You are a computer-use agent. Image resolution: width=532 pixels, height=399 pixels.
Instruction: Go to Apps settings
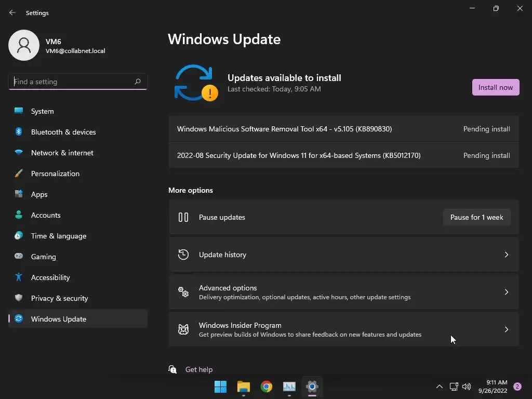click(78, 194)
